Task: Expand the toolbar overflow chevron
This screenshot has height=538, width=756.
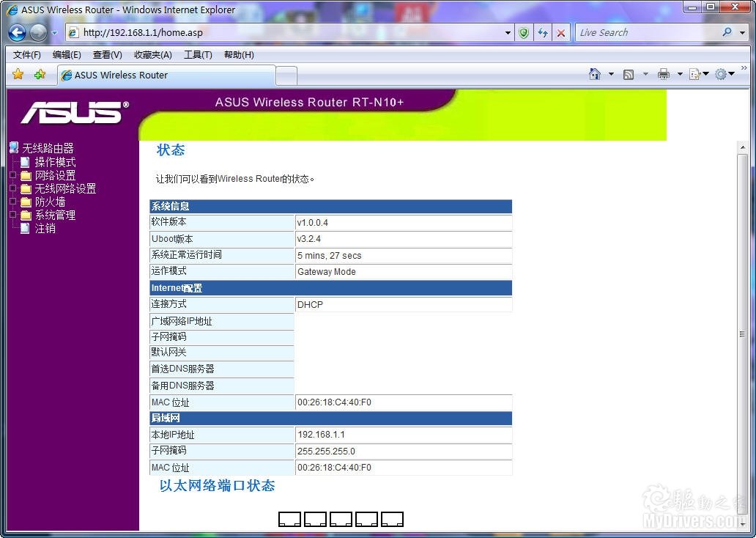Action: point(744,68)
